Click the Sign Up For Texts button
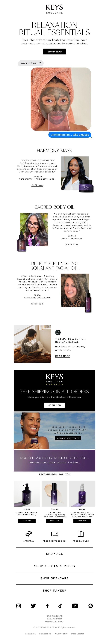Viewport: 109px width, 644px height. [x=68, y=438]
